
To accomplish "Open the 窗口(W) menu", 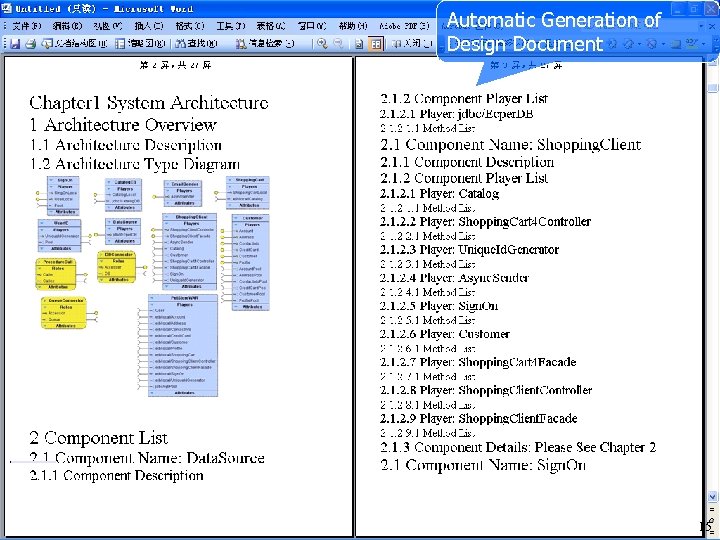I will point(312,26).
